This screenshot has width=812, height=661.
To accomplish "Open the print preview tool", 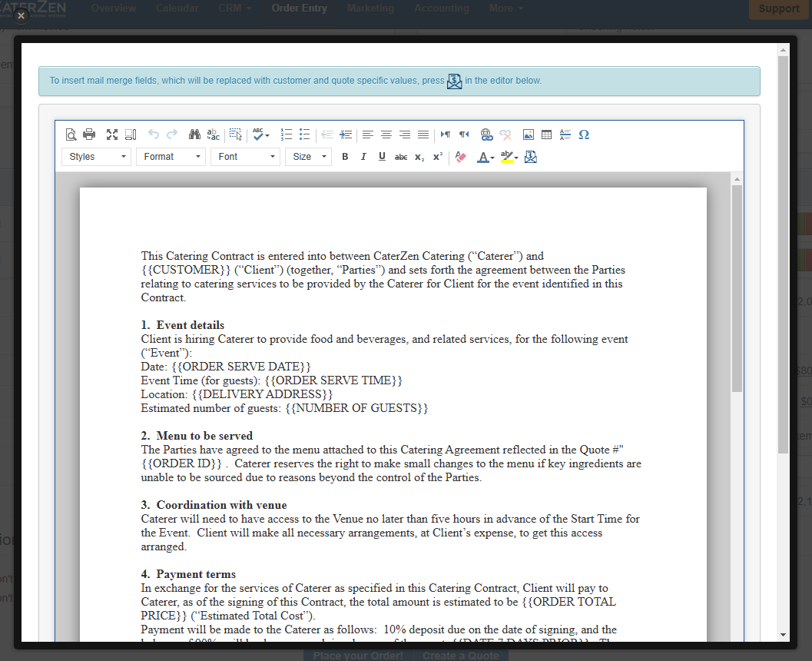I will pos(71,135).
